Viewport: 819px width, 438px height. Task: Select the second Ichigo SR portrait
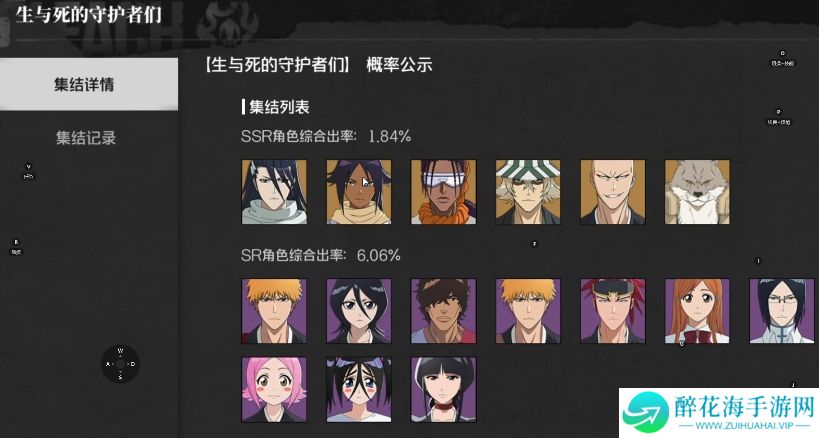tap(528, 311)
